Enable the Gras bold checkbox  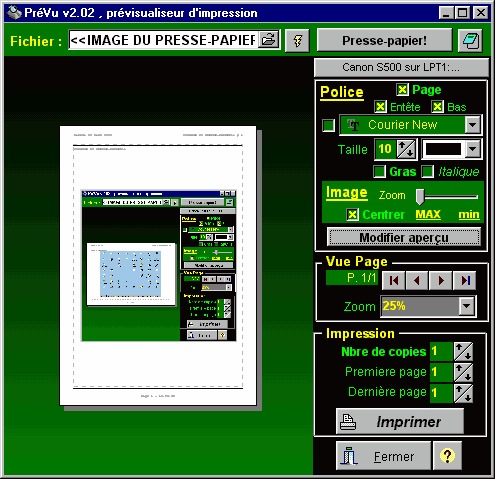(379, 171)
